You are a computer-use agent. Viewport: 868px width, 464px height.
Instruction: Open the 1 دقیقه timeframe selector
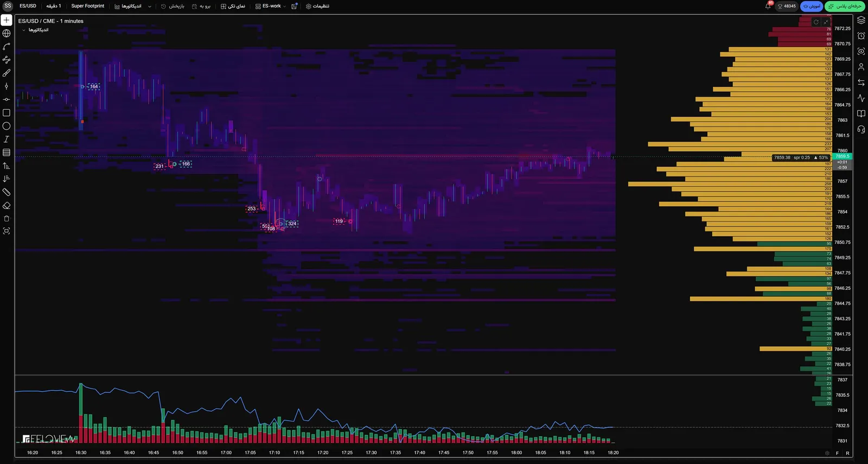coord(54,6)
